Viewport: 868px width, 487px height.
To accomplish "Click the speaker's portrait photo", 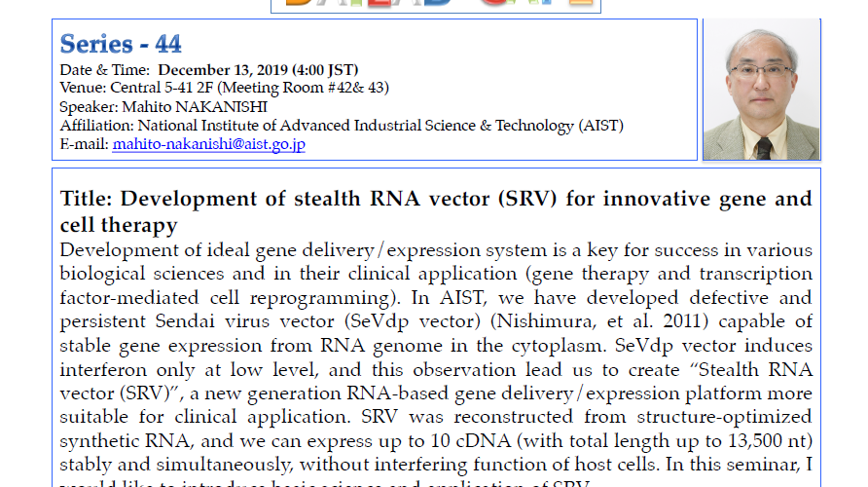I will (761, 90).
